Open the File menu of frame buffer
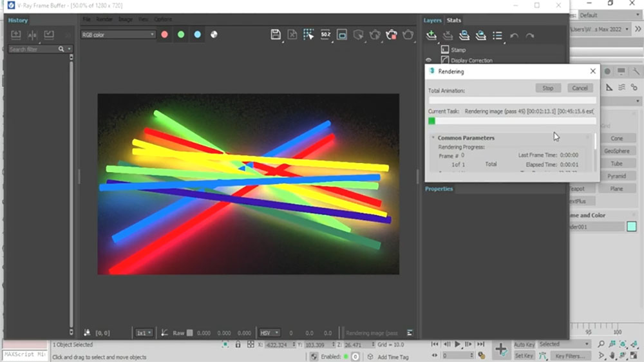644x362 pixels. point(86,19)
